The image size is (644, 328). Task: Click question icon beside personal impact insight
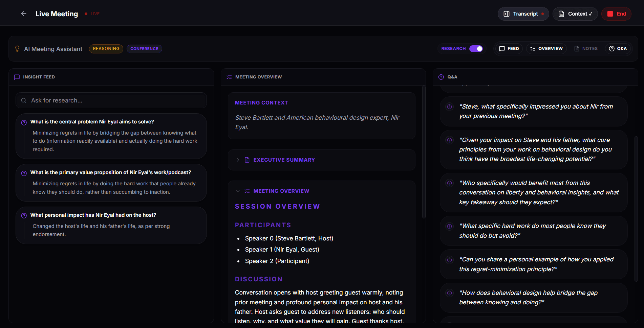(24, 216)
